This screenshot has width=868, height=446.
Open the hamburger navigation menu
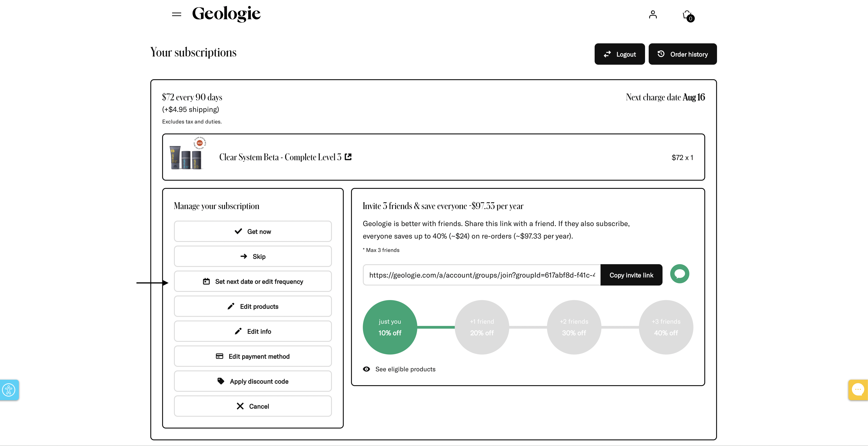click(x=177, y=14)
